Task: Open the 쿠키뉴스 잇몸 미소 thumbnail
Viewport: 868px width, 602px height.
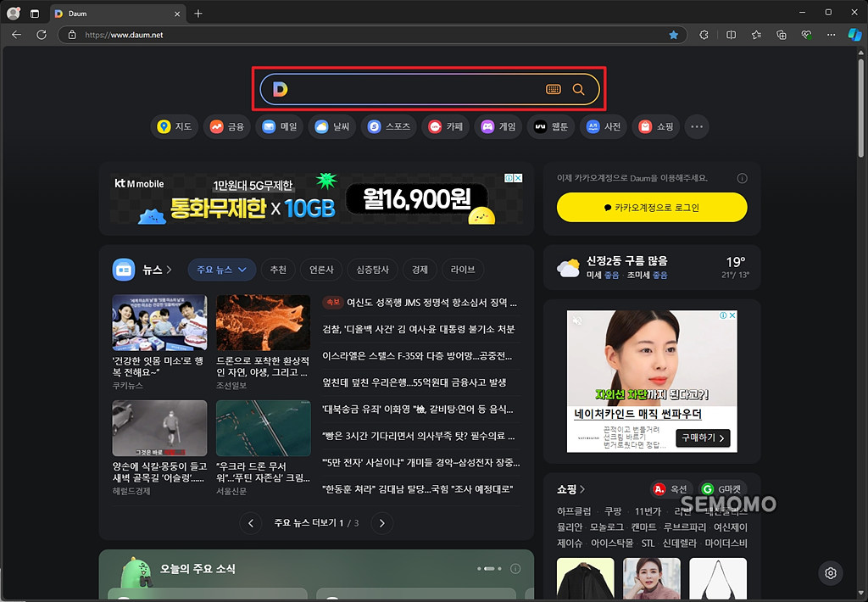Action: click(x=159, y=322)
